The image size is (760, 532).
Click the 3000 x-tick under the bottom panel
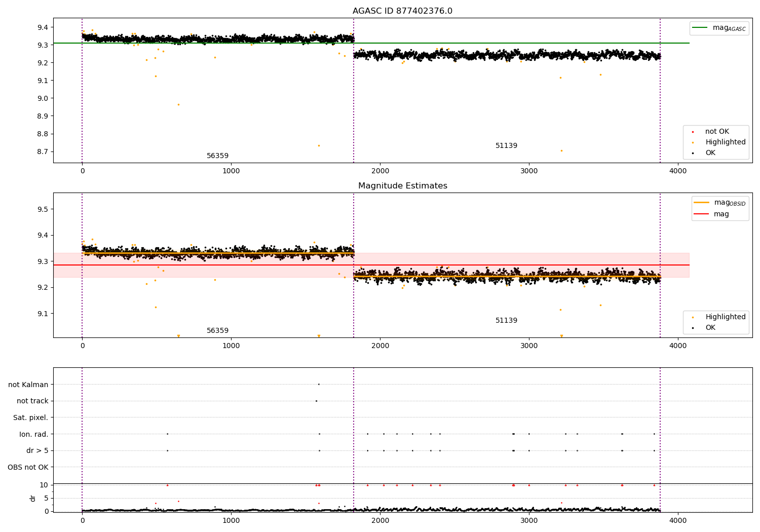(529, 520)
